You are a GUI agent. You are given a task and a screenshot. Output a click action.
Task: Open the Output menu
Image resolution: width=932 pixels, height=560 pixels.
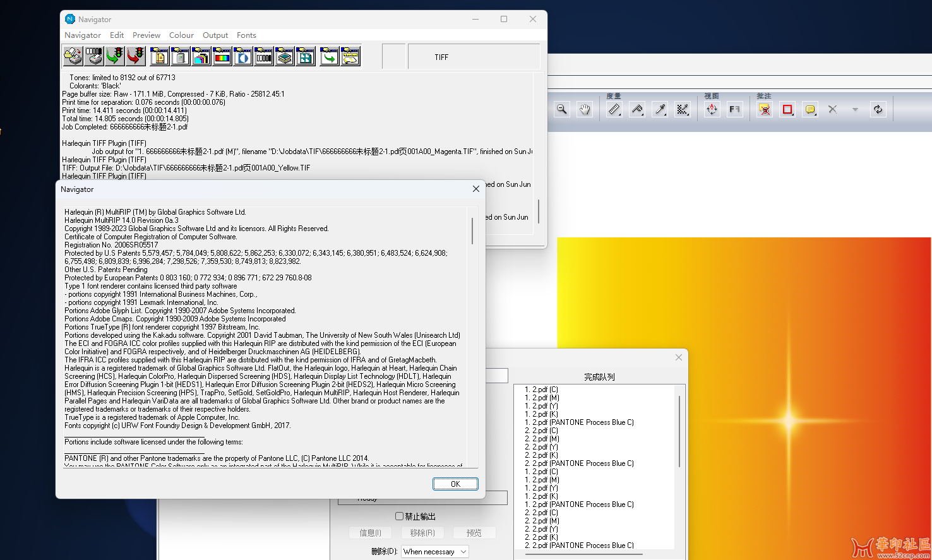tap(215, 35)
